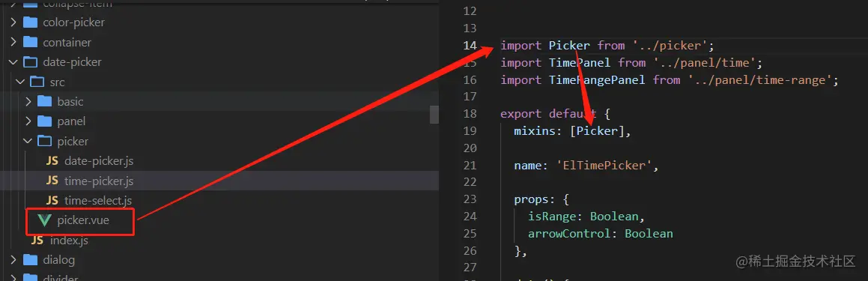Screen dimensions: 868x281
Task: Collapse the date-picker folder chevron
Action: coord(13,62)
